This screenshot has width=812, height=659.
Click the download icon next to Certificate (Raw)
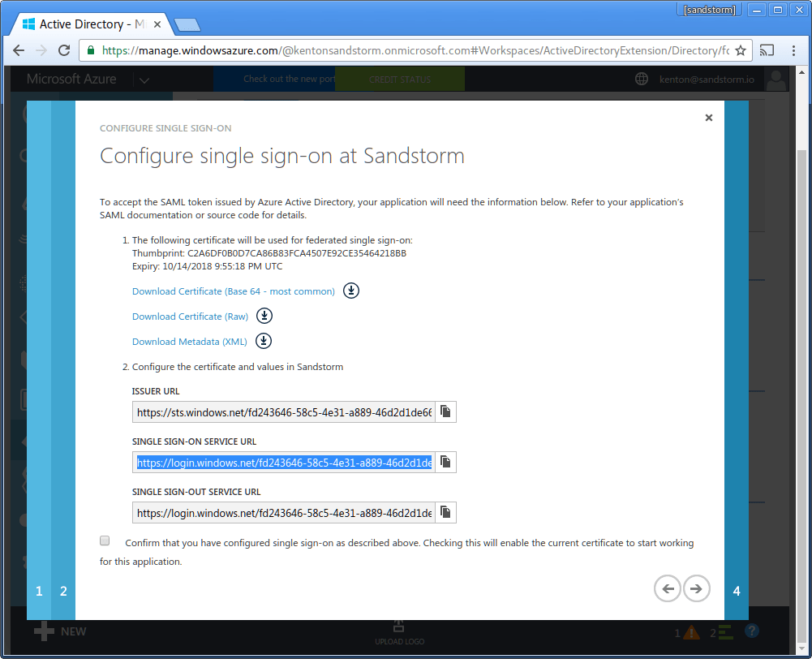(x=264, y=316)
